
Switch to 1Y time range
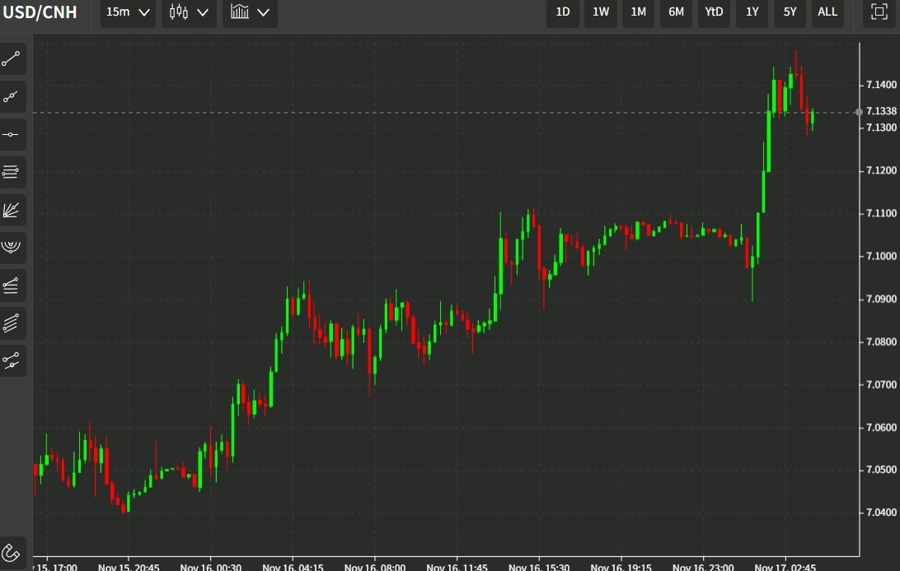tap(752, 12)
